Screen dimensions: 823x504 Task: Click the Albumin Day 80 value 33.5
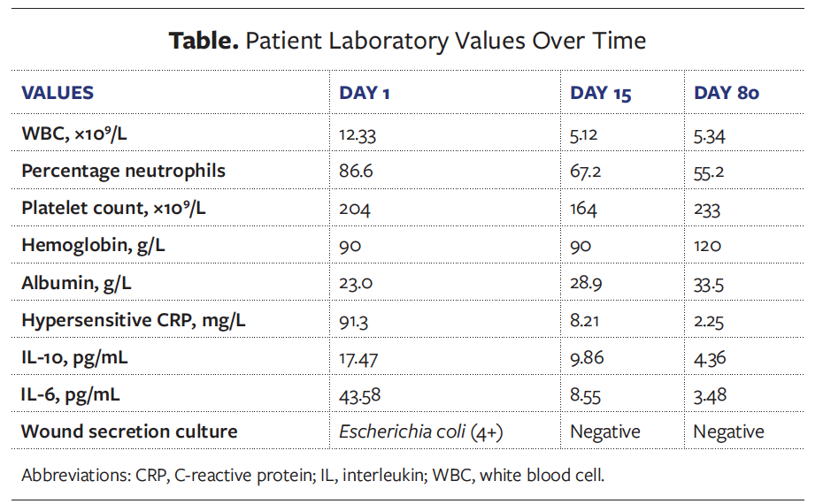pyautogui.click(x=711, y=283)
